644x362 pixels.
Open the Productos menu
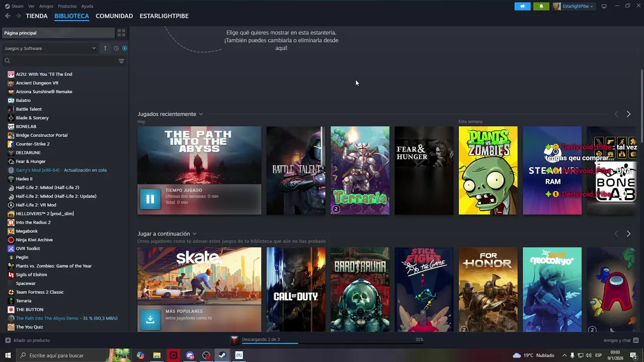point(67,6)
